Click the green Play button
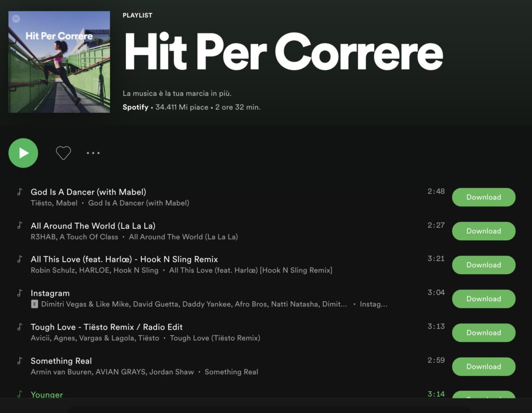The height and width of the screenshot is (413, 532). (x=23, y=153)
